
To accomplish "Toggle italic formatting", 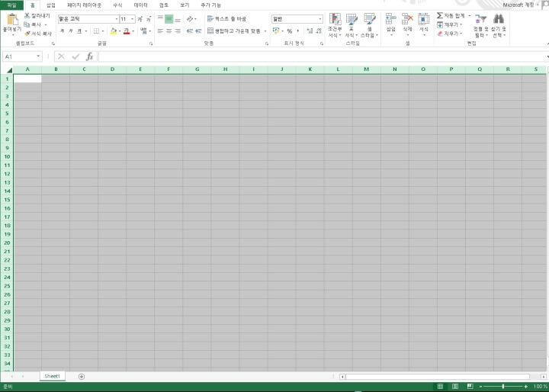I will [x=71, y=31].
